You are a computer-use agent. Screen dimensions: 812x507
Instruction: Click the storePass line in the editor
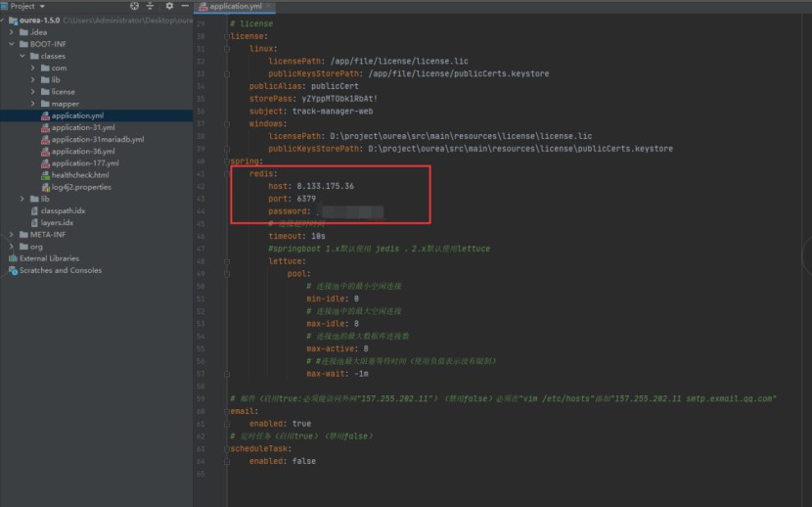313,98
